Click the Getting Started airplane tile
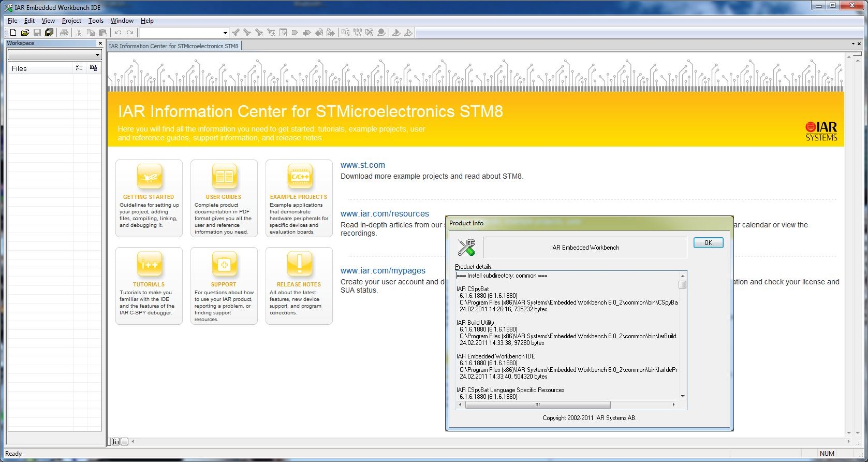 [x=149, y=198]
